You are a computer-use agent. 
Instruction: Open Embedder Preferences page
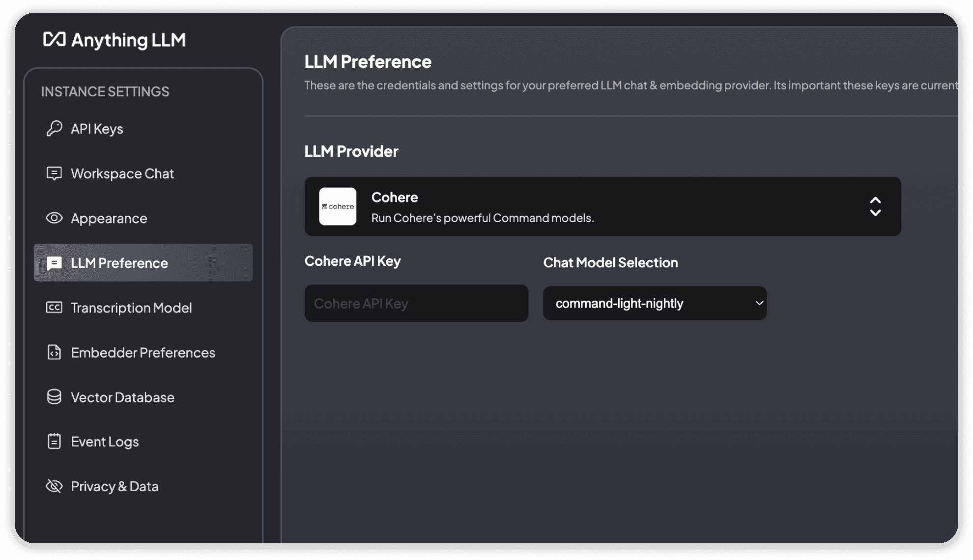(x=143, y=352)
